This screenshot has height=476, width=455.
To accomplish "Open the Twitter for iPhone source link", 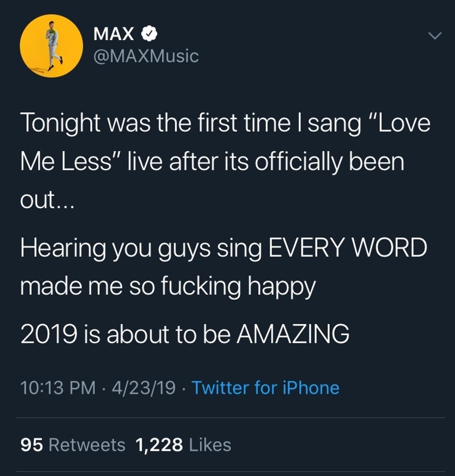I will pyautogui.click(x=265, y=388).
